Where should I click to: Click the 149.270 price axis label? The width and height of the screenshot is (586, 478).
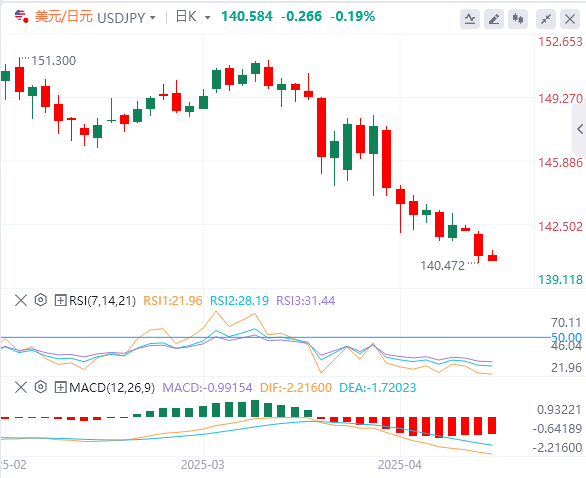pyautogui.click(x=560, y=99)
